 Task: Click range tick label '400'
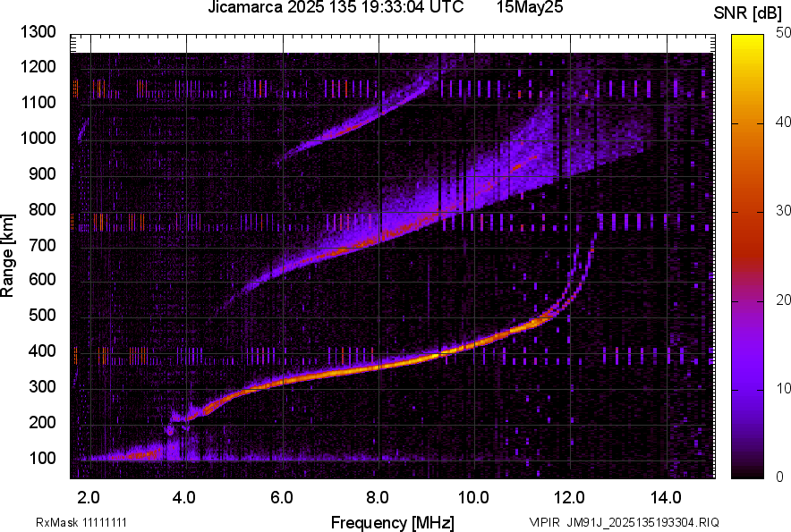point(42,350)
